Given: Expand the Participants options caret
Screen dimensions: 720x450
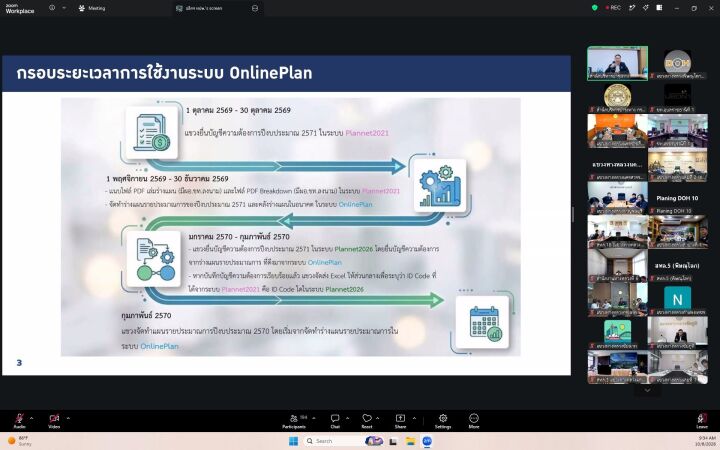Looking at the screenshot, I should pos(314,418).
